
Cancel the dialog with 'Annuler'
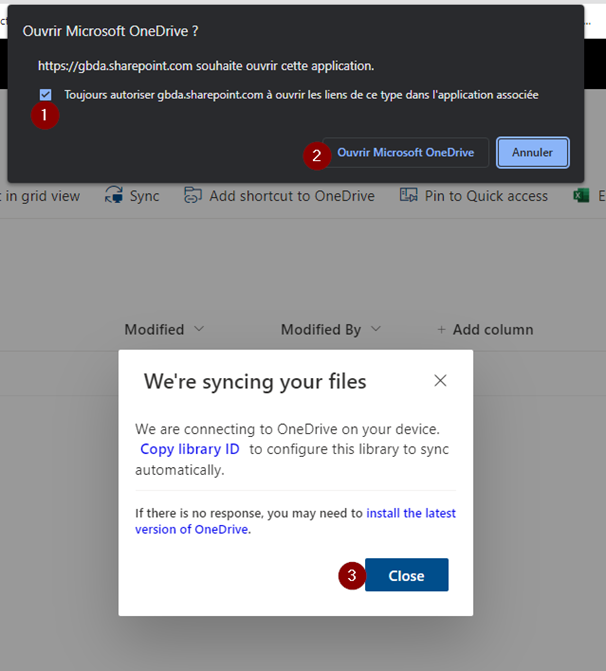(532, 152)
